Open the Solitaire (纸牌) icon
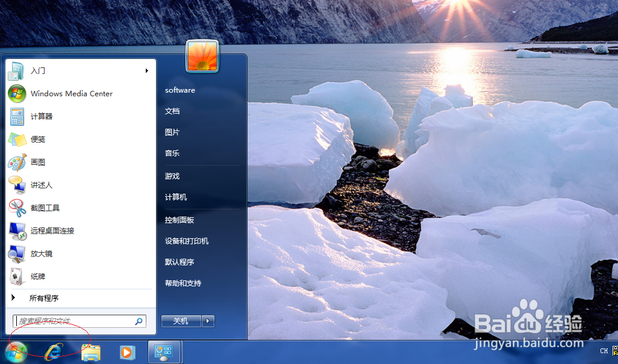 click(16, 277)
